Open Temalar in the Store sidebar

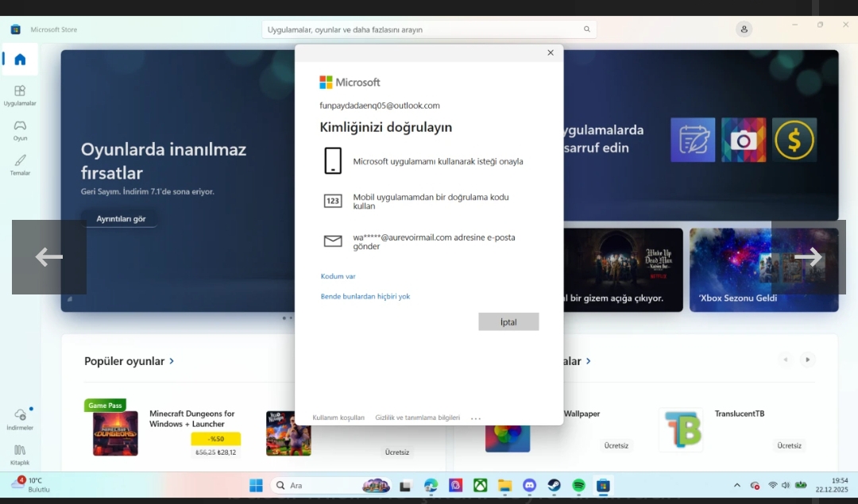pyautogui.click(x=20, y=165)
